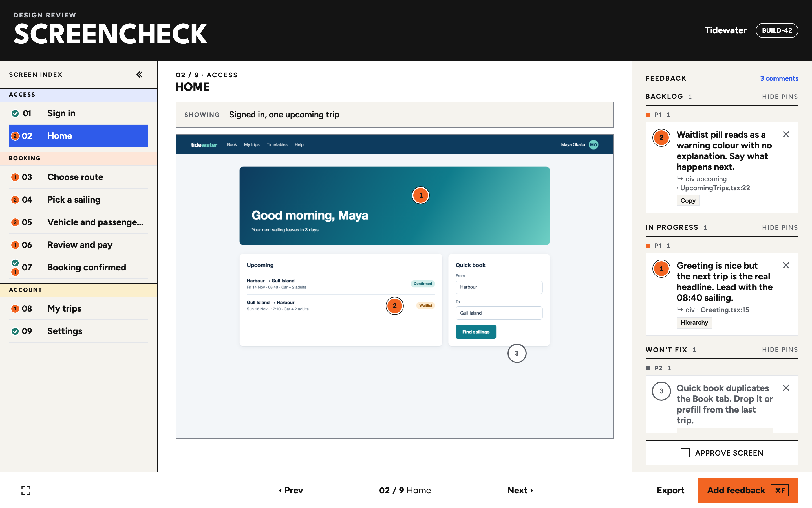Screen dimensions: 812x508
Task: Go to the previous screen with Prev
Action: pyautogui.click(x=291, y=490)
